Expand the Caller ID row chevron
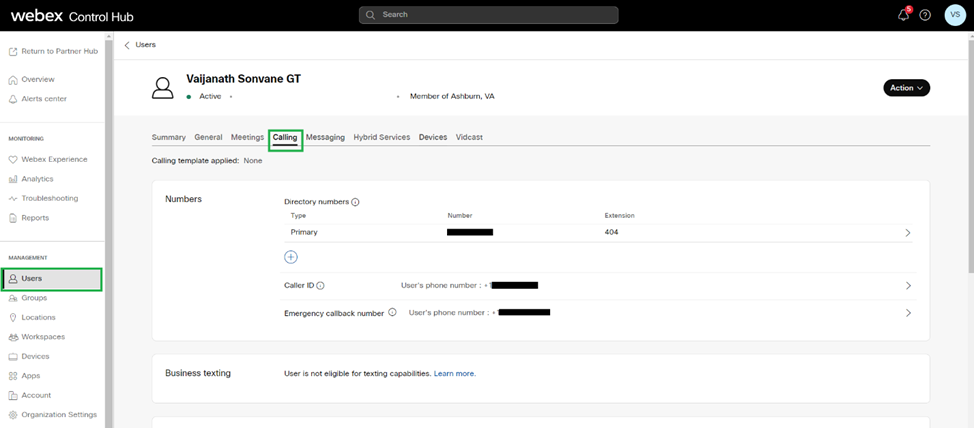974x428 pixels. 908,286
